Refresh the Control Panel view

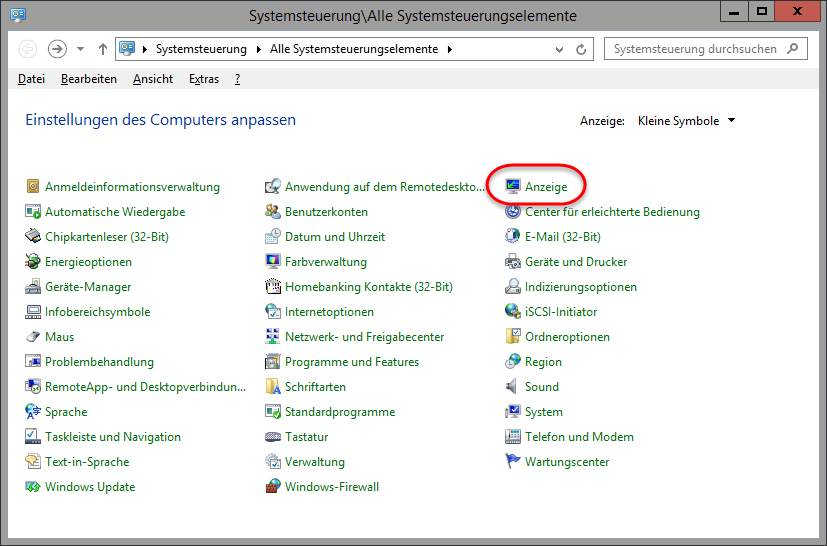pos(581,50)
